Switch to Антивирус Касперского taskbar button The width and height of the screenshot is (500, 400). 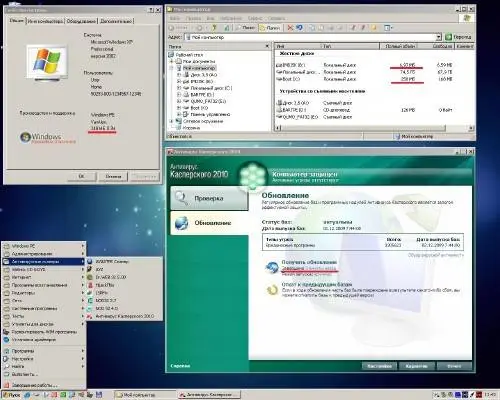[209, 395]
